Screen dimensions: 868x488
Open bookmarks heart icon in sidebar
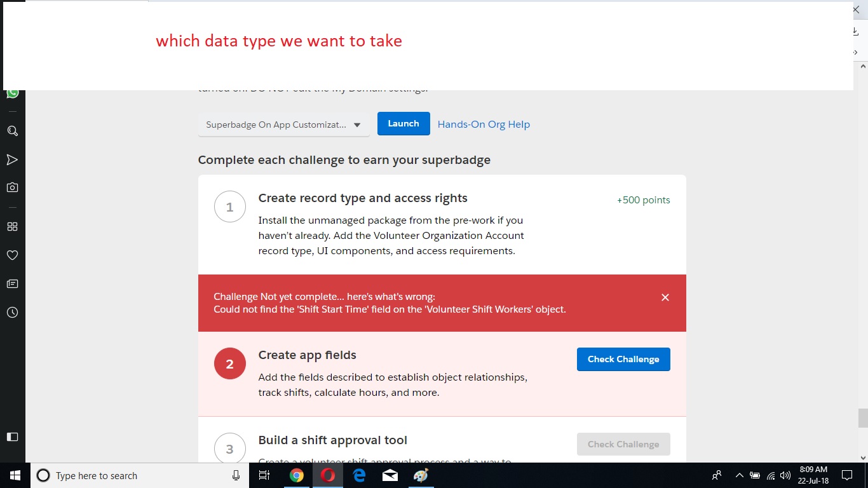click(x=12, y=255)
